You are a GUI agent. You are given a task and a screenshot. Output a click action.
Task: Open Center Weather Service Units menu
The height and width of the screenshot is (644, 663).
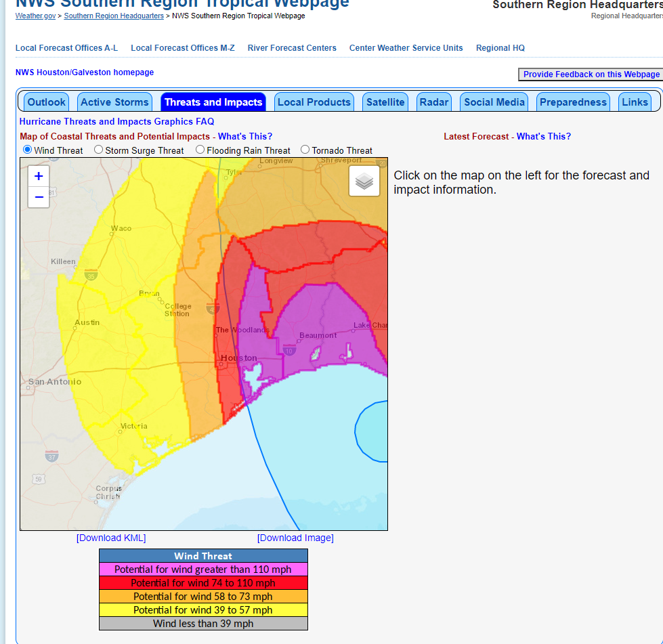click(406, 48)
